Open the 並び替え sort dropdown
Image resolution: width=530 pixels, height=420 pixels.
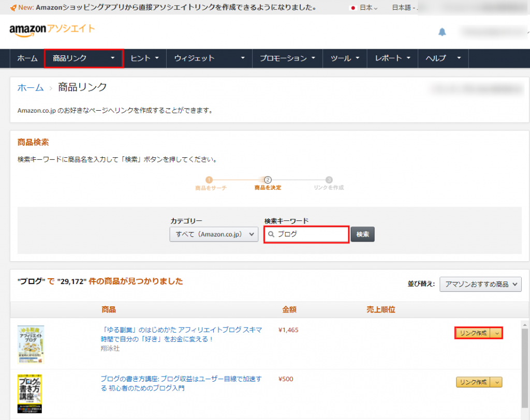(480, 284)
